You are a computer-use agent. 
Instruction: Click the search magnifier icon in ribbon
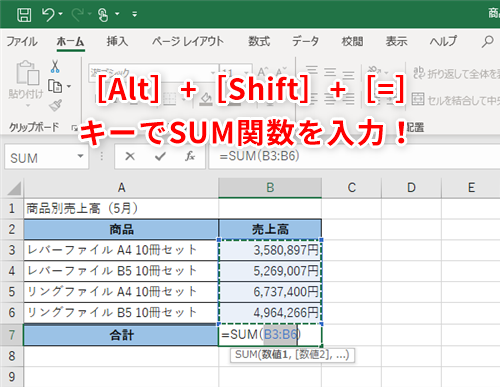pos(487,42)
